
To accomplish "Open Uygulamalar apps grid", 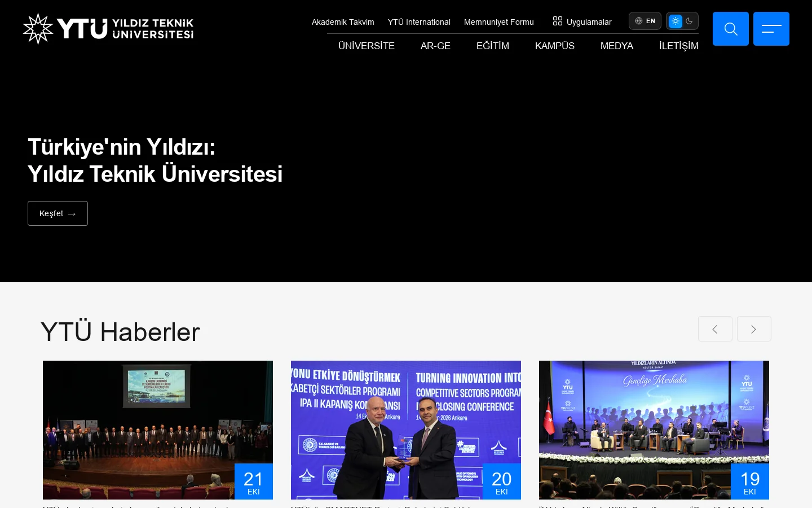I will point(582,21).
